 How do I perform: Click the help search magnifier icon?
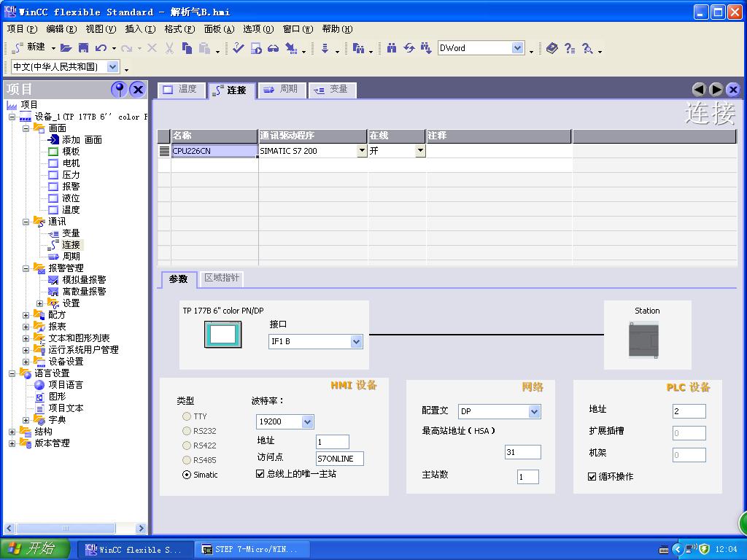(587, 47)
